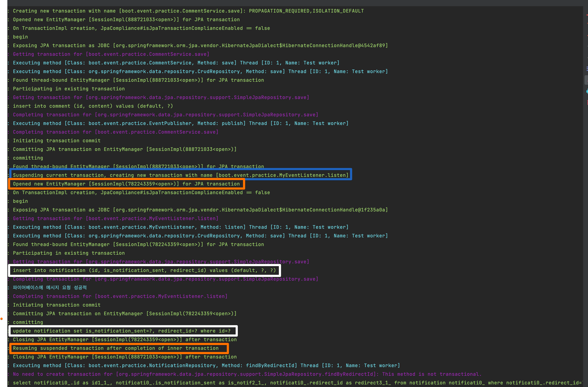Click the Korean Firebase message success line
The image size is (588, 387).
[50, 288]
